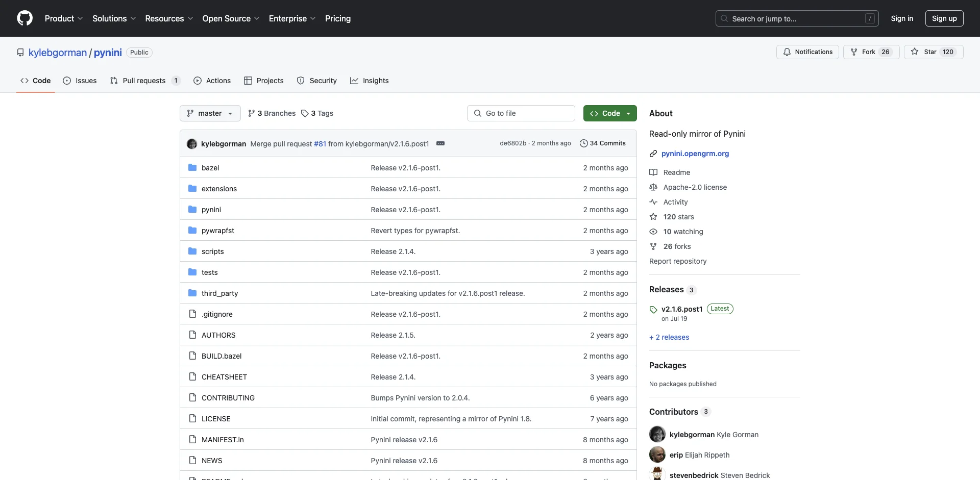The width and height of the screenshot is (980, 480).
Task: Click the Search or jump to field
Action: pyautogui.click(x=797, y=18)
